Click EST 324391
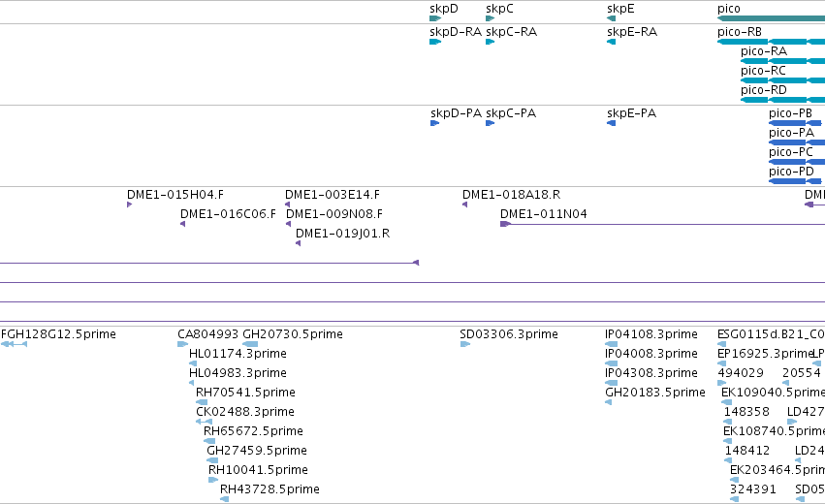This screenshot has height=504, width=825. click(x=735, y=500)
